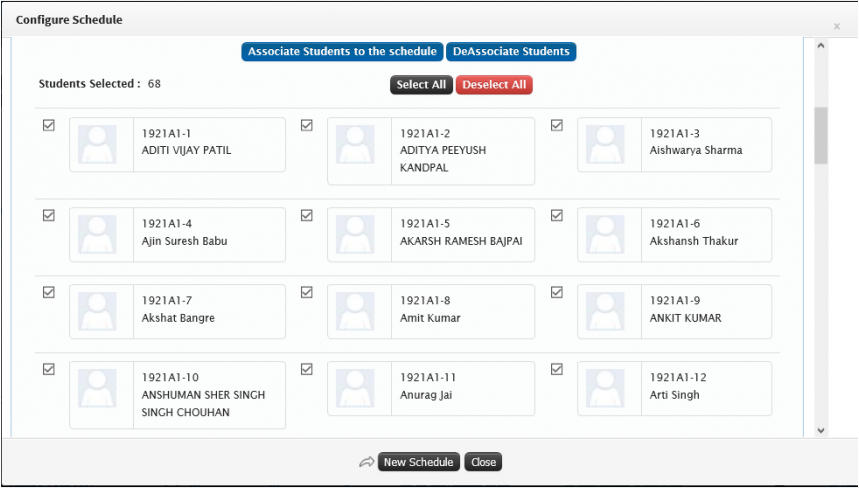Screen dimensions: 859x488
Task: Click the name Akshansh Thakur
Action: pyautogui.click(x=694, y=241)
